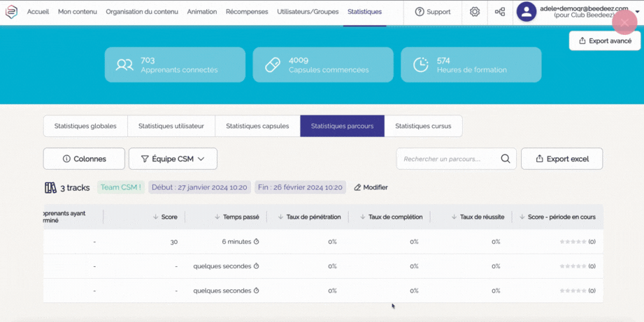Click the pencil Modifier icon
This screenshot has width=644, height=322.
click(358, 187)
